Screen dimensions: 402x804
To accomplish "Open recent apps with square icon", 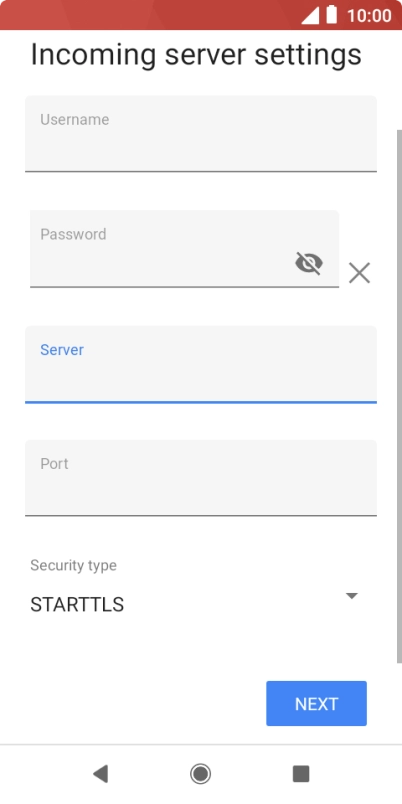I will click(301, 773).
